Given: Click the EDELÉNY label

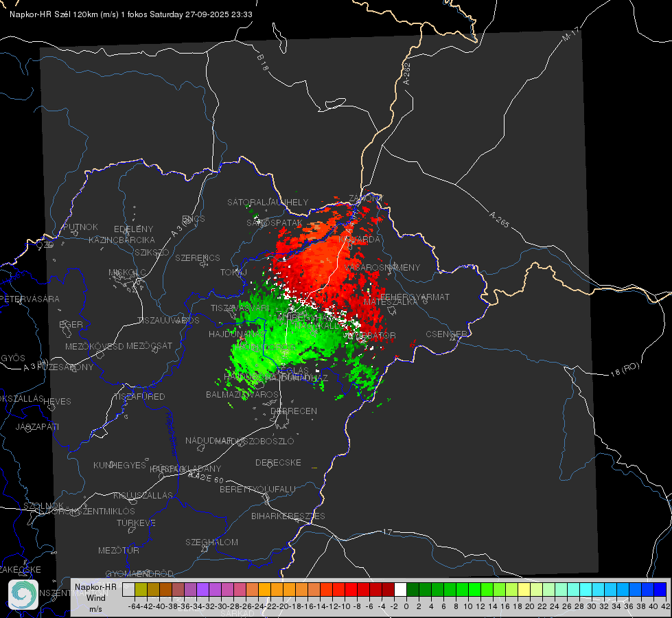Looking at the screenshot, I should 133,229.
